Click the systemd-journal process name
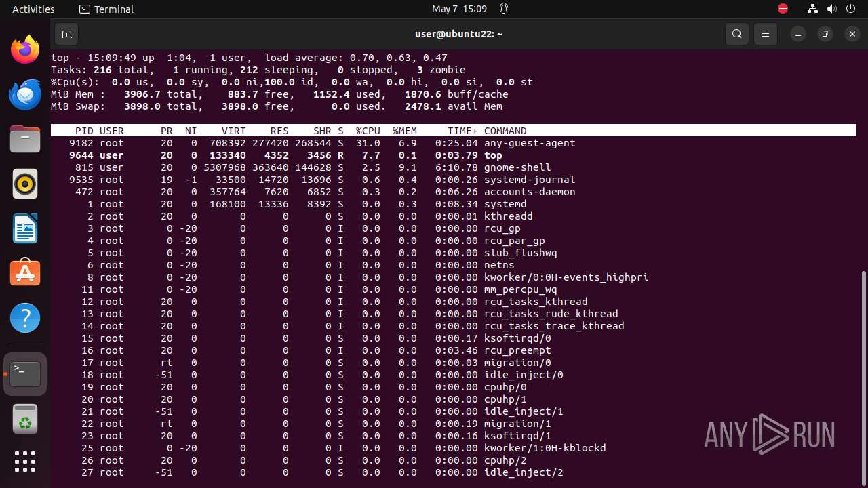Viewport: 868px width, 488px height. [530, 180]
